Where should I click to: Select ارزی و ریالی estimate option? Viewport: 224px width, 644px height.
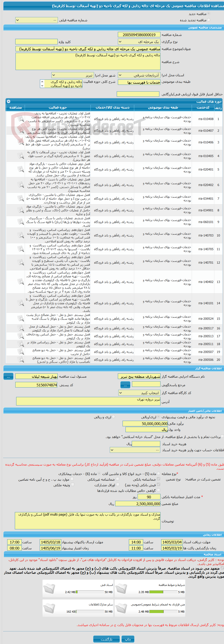coord(114,416)
